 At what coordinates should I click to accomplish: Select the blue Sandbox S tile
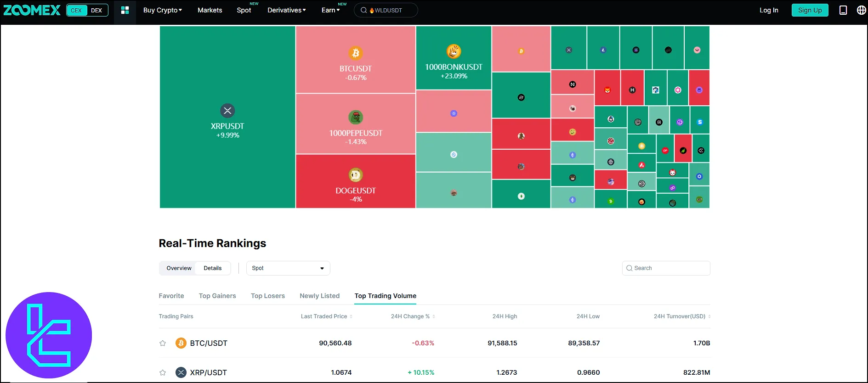click(x=700, y=120)
